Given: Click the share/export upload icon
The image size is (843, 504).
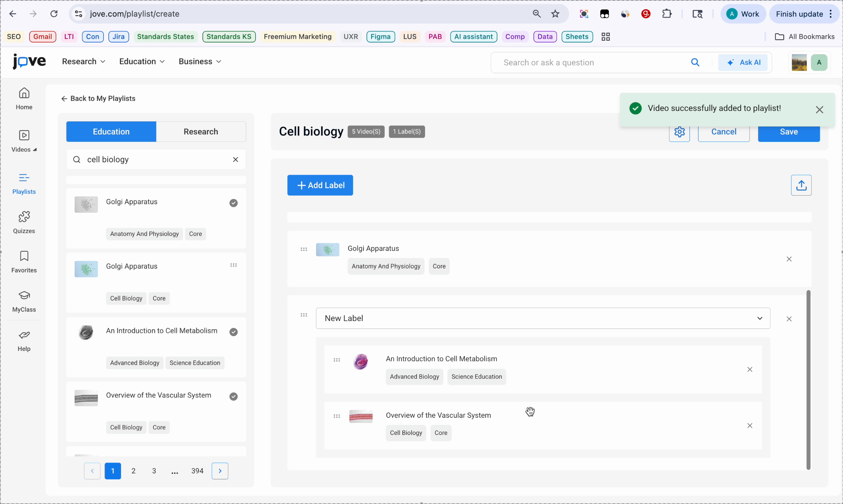Looking at the screenshot, I should [x=801, y=185].
